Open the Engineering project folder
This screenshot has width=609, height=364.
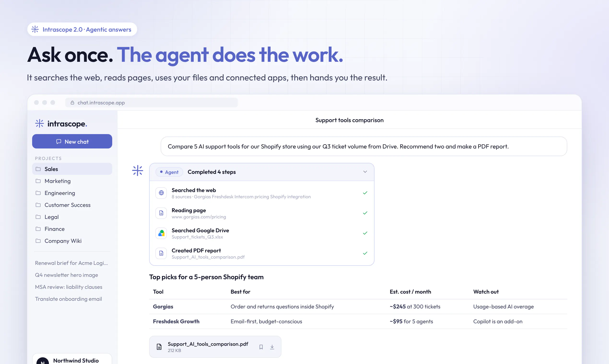tap(72, 193)
